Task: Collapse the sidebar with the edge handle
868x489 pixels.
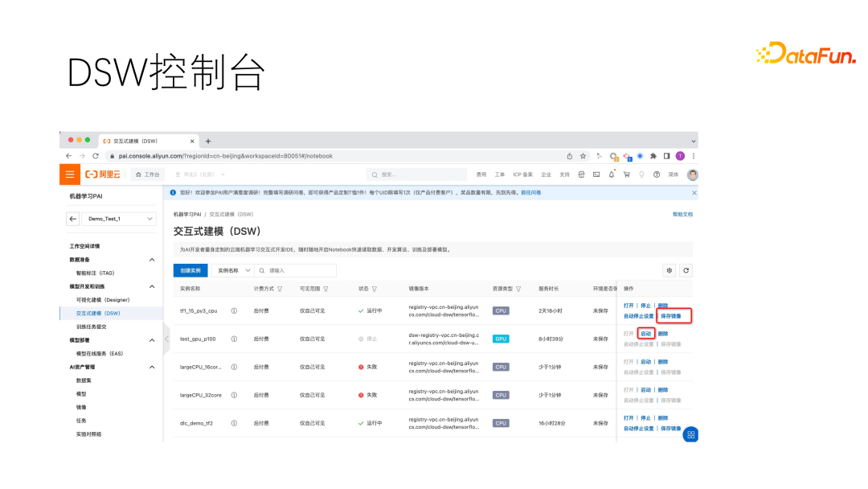Action: [166, 339]
